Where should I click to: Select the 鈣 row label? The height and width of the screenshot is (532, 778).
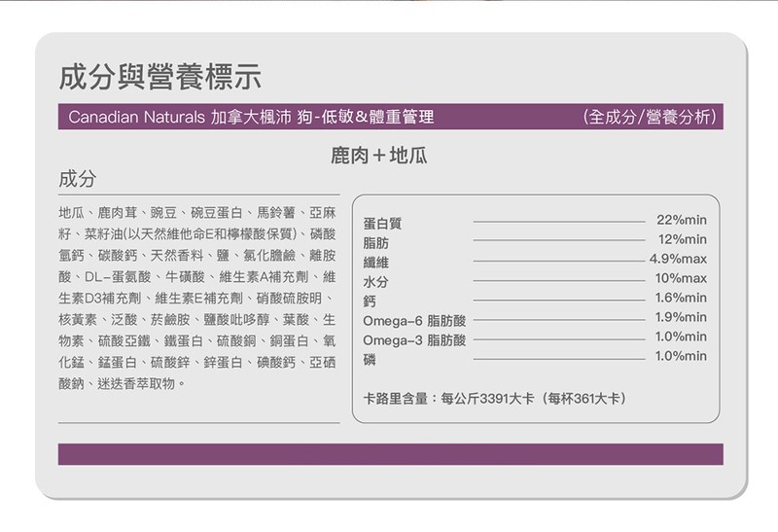tap(369, 301)
